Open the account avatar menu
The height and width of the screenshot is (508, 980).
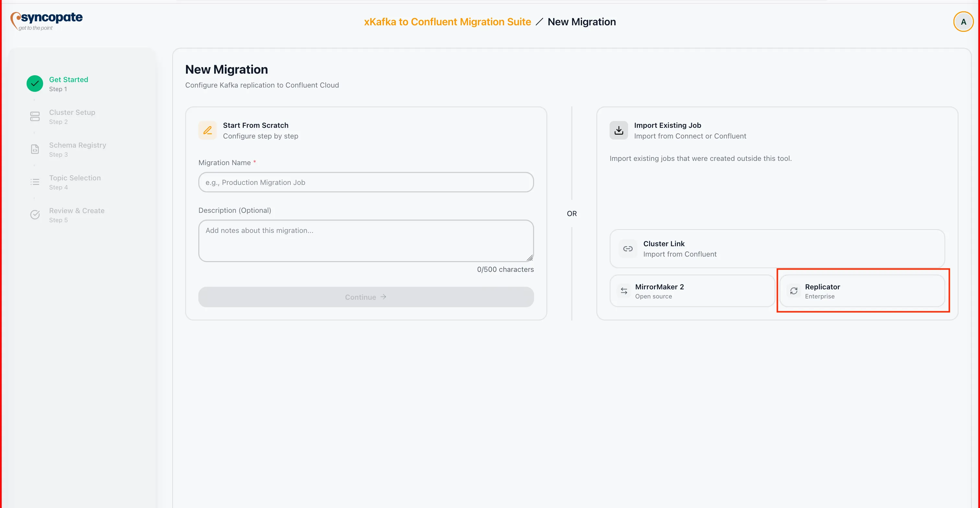963,22
